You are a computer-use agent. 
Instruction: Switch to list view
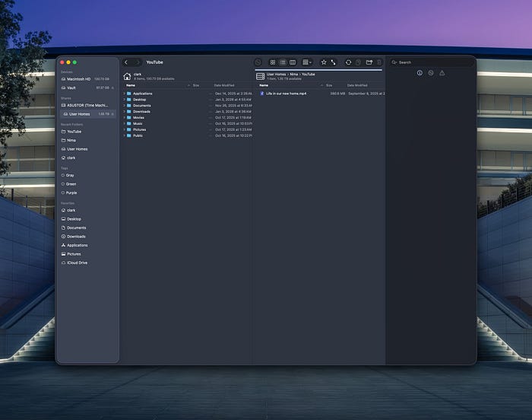pyautogui.click(x=283, y=62)
